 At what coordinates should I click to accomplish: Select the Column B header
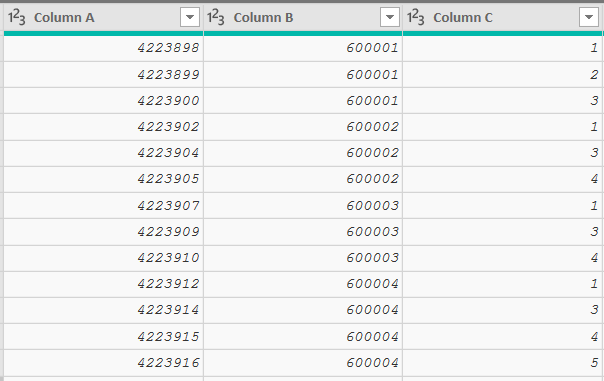point(303,17)
